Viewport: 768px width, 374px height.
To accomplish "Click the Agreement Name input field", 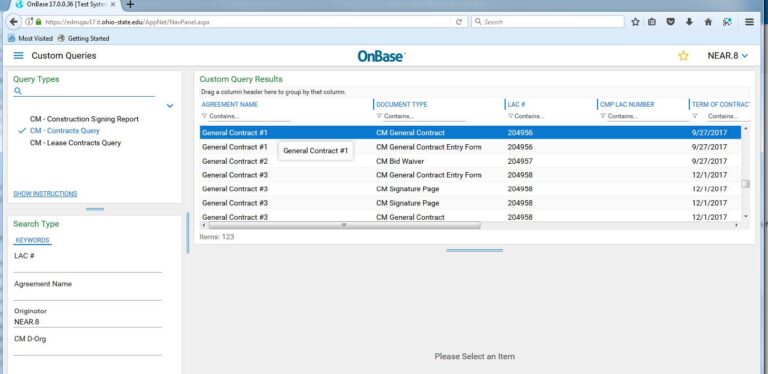I will [x=87, y=295].
